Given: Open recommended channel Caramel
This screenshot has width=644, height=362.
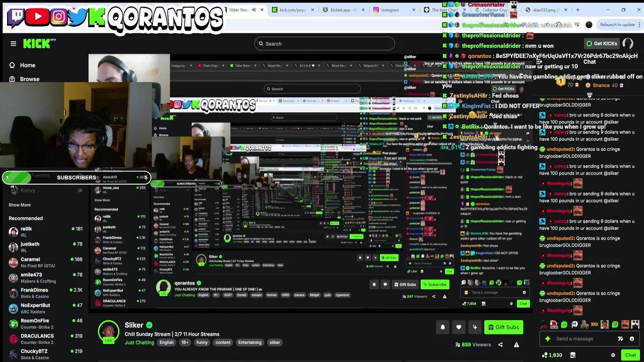Looking at the screenshot, I should (x=45, y=262).
